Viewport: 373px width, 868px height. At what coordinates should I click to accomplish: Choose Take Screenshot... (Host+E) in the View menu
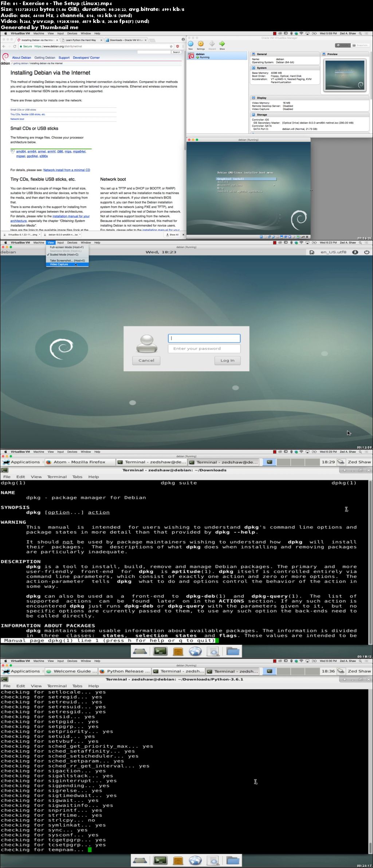click(67, 260)
